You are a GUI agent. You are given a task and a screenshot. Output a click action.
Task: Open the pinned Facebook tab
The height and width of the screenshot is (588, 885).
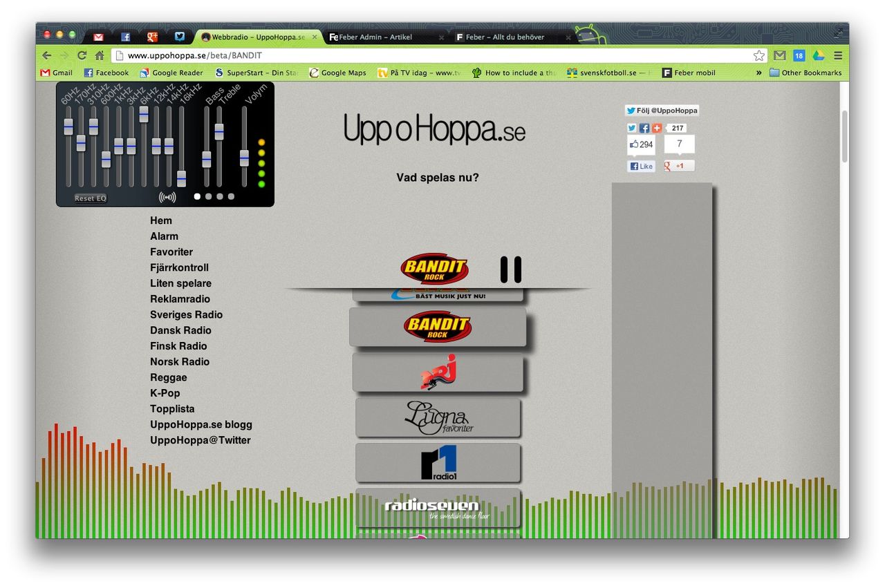tap(126, 37)
